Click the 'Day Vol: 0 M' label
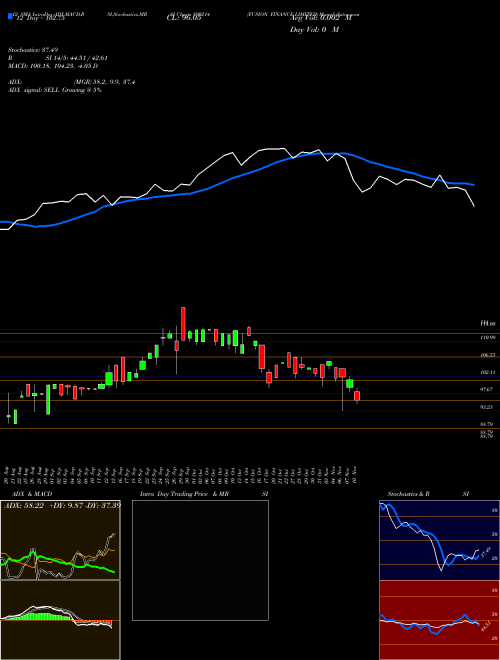The image size is (500, 660). coord(314,30)
